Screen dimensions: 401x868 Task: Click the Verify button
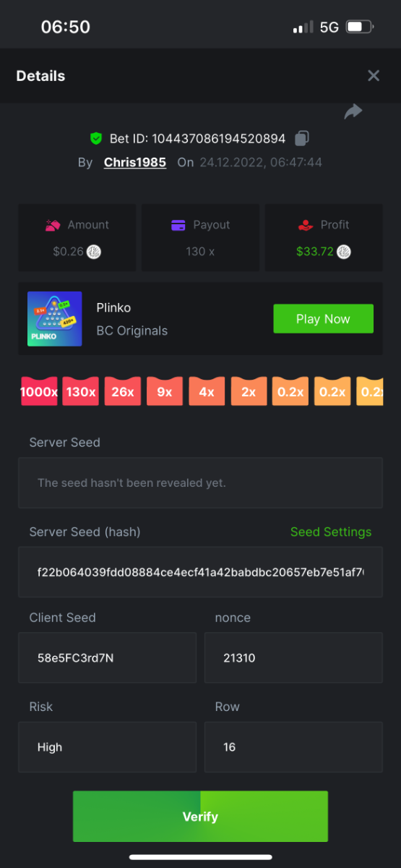click(x=200, y=817)
